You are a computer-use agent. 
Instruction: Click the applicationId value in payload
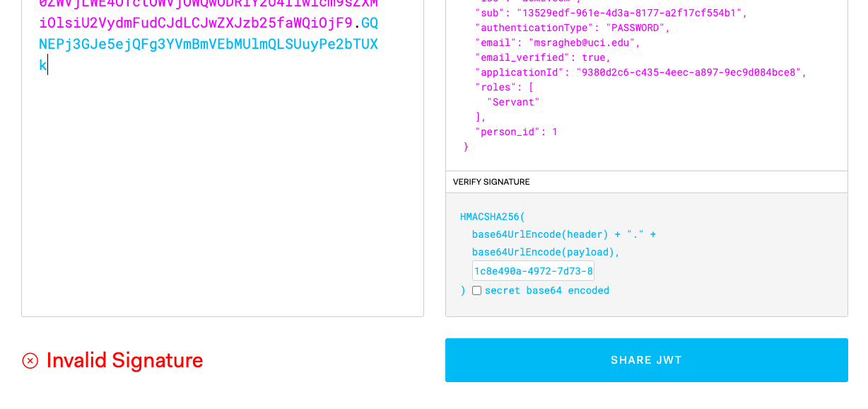coord(691,72)
